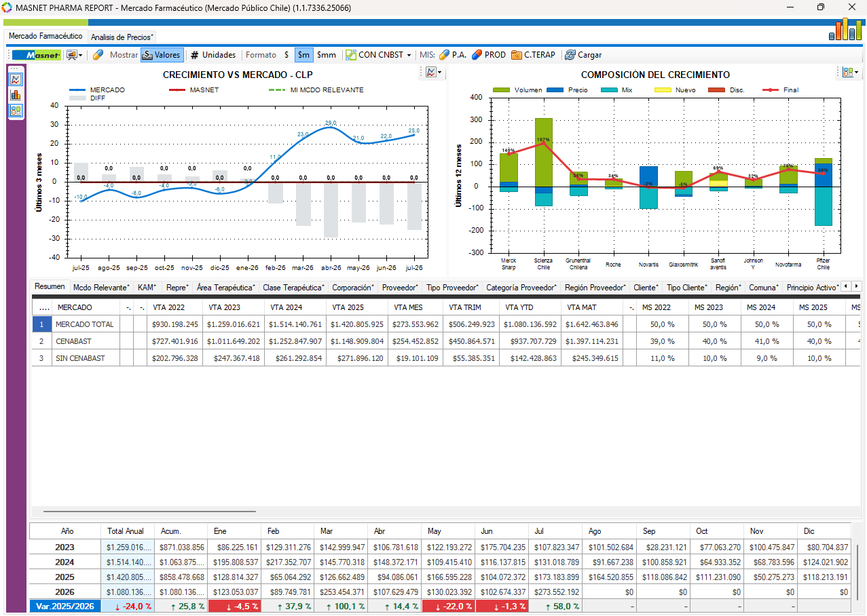Open the Tipo Proveedor tab
This screenshot has height=616, width=867.
[453, 288]
